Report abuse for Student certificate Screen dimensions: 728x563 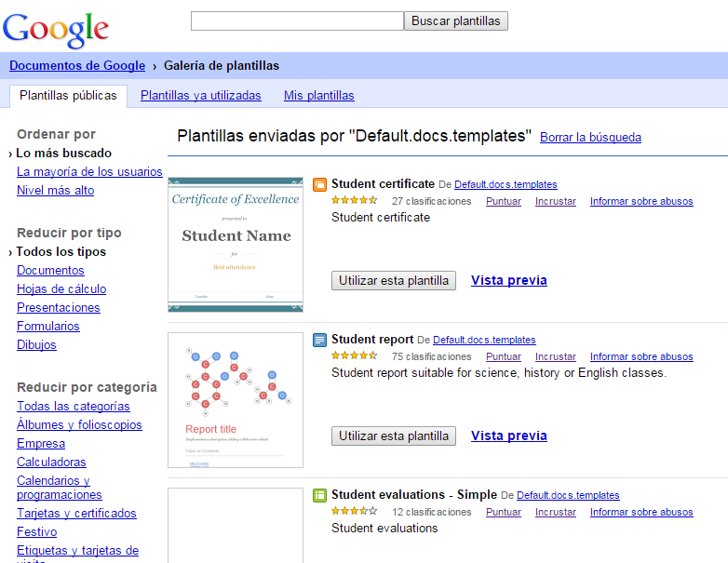(641, 201)
